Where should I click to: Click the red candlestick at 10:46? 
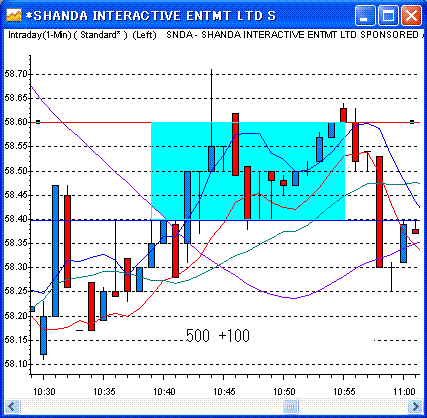tap(235, 144)
